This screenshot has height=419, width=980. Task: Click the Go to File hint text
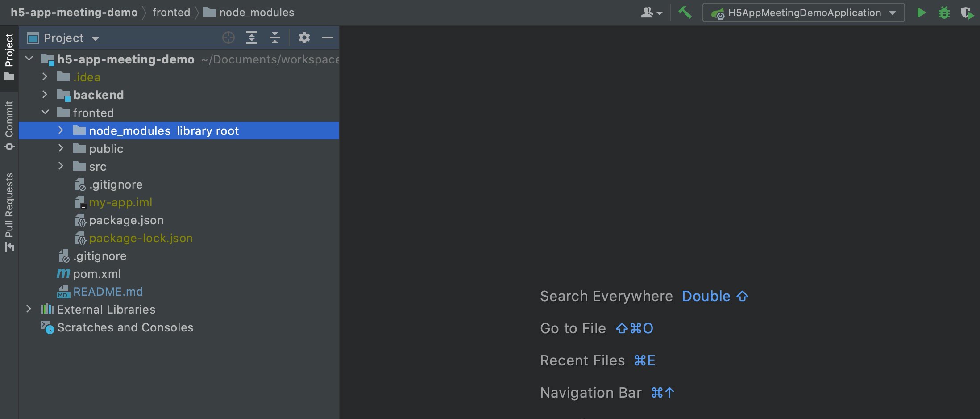click(573, 328)
